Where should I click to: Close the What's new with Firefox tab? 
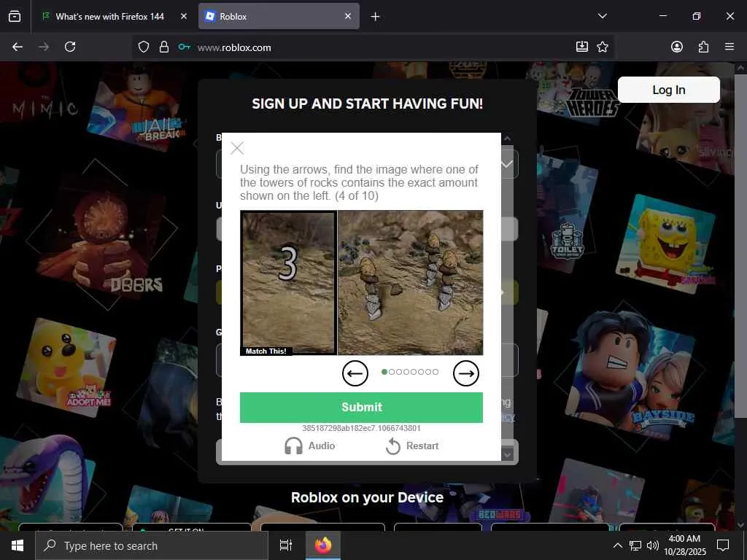184,16
